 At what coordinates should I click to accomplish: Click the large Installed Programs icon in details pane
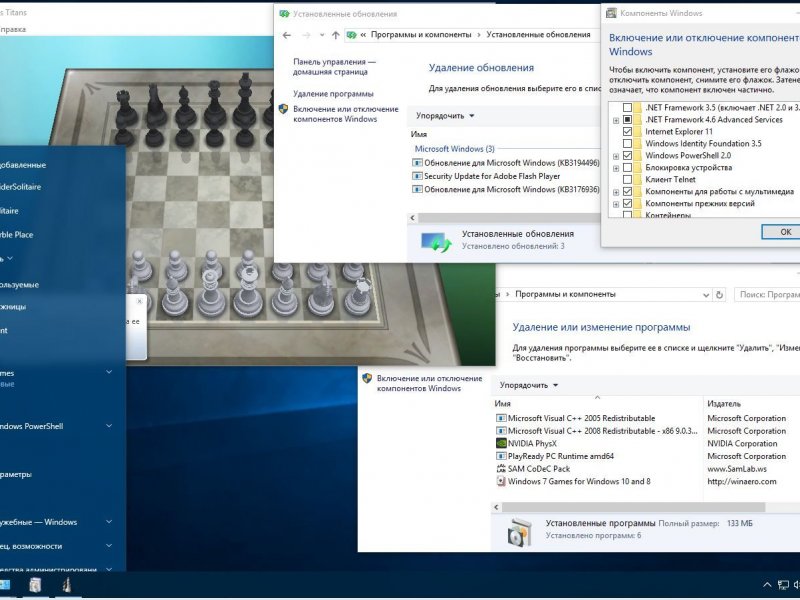pos(520,532)
